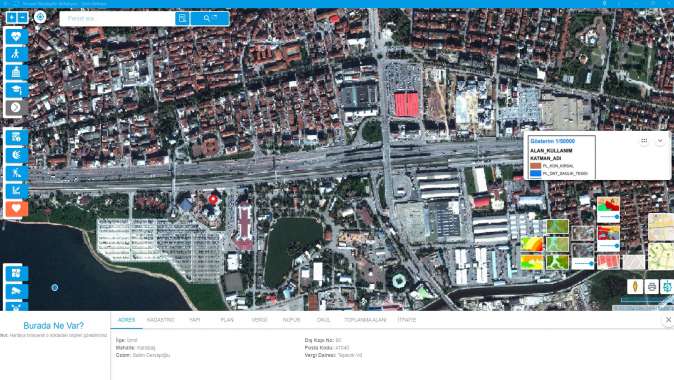Open the grid options icon in legend panel

(x=644, y=141)
